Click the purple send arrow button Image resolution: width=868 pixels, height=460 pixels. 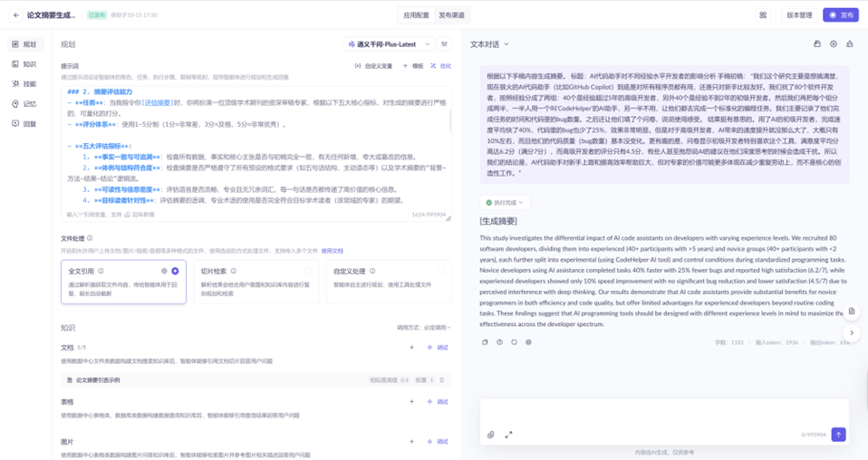(839, 435)
